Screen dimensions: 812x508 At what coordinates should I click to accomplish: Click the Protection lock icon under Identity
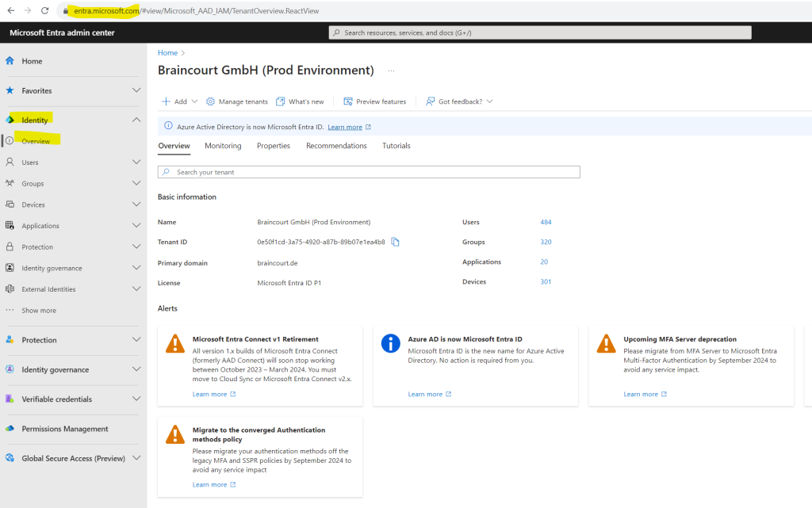click(10, 246)
